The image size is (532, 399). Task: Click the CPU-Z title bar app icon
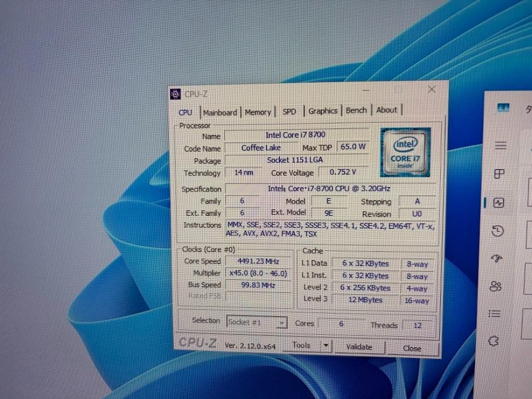click(175, 94)
